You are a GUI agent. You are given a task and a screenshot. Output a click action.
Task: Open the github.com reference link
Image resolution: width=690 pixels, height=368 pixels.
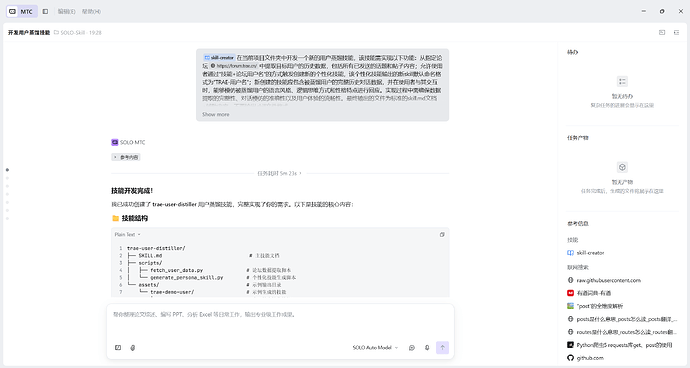pyautogui.click(x=590, y=358)
